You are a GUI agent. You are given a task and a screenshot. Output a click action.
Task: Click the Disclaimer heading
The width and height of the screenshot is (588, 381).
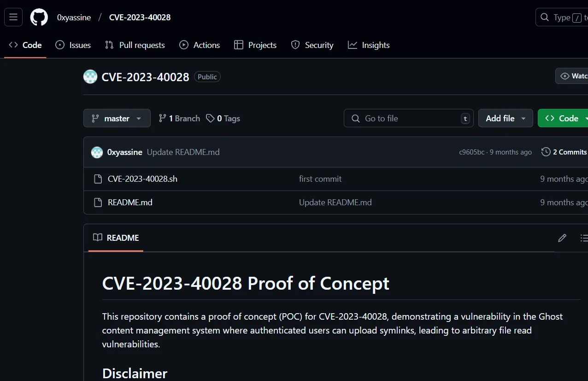coord(135,373)
